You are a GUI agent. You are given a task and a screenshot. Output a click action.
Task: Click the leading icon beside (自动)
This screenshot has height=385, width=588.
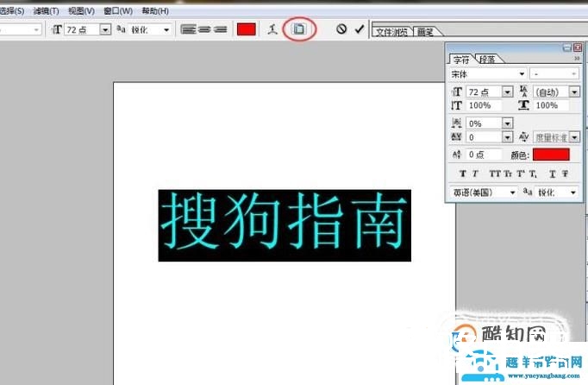point(524,92)
